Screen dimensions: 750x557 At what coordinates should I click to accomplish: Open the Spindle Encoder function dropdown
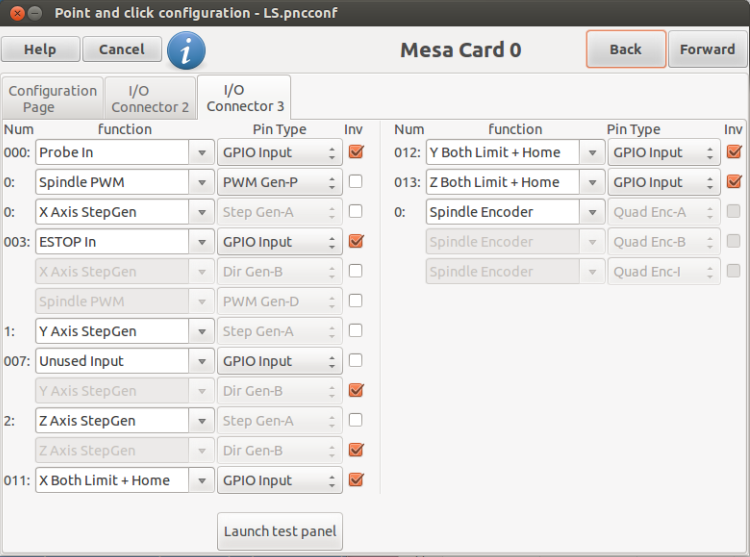(592, 212)
